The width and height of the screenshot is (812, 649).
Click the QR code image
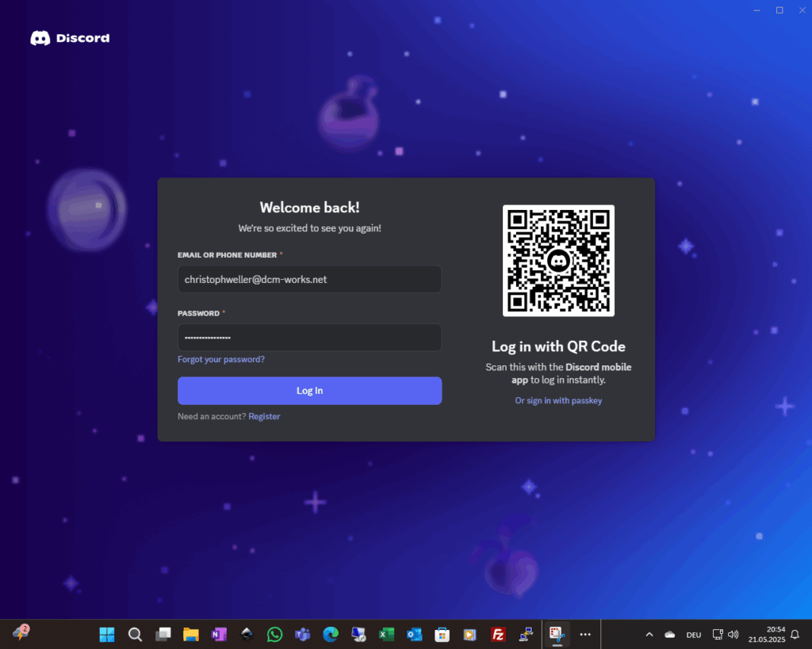click(558, 261)
